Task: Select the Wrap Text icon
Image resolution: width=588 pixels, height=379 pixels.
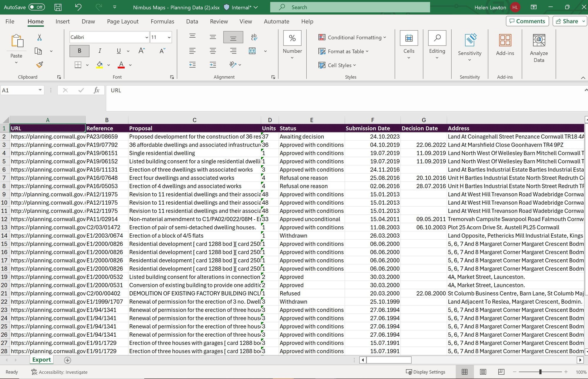Action: [254, 37]
